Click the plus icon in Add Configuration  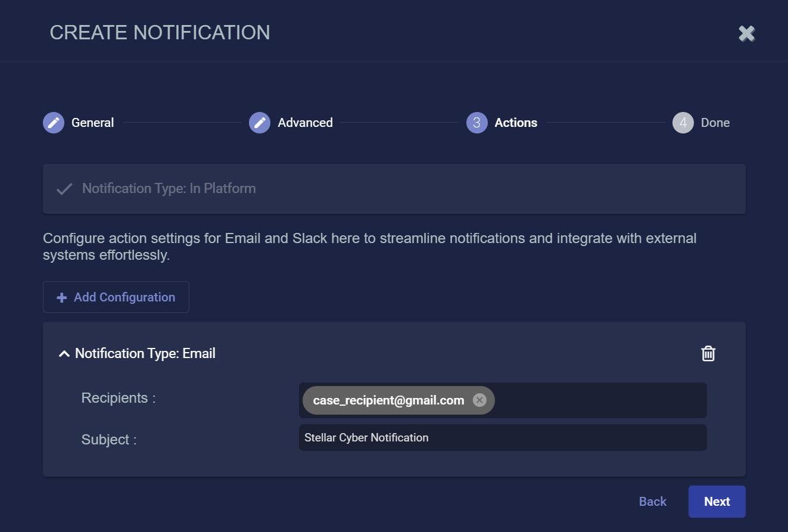coord(61,298)
